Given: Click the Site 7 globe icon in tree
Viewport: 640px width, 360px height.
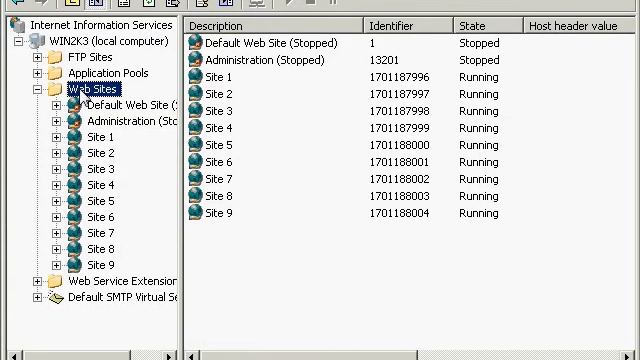Looking at the screenshot, I should pyautogui.click(x=74, y=233).
